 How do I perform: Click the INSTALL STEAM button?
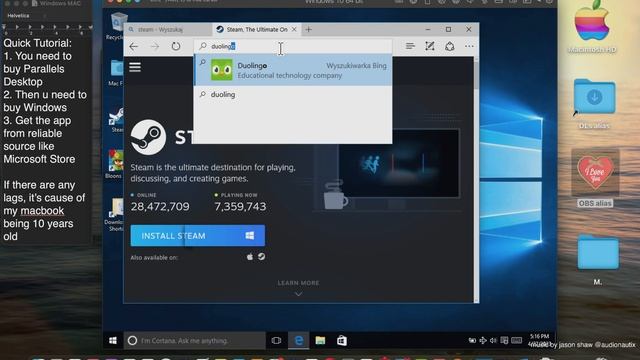198,236
